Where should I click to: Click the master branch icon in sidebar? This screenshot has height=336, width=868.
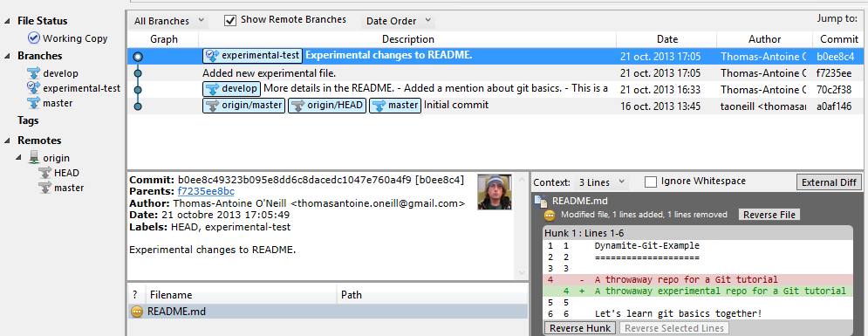34,102
